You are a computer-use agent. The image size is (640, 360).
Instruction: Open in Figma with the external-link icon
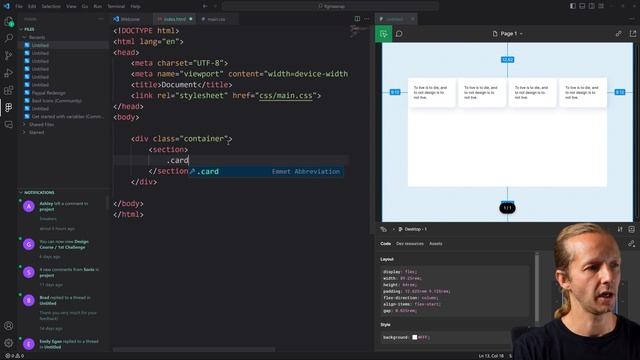pos(633,33)
